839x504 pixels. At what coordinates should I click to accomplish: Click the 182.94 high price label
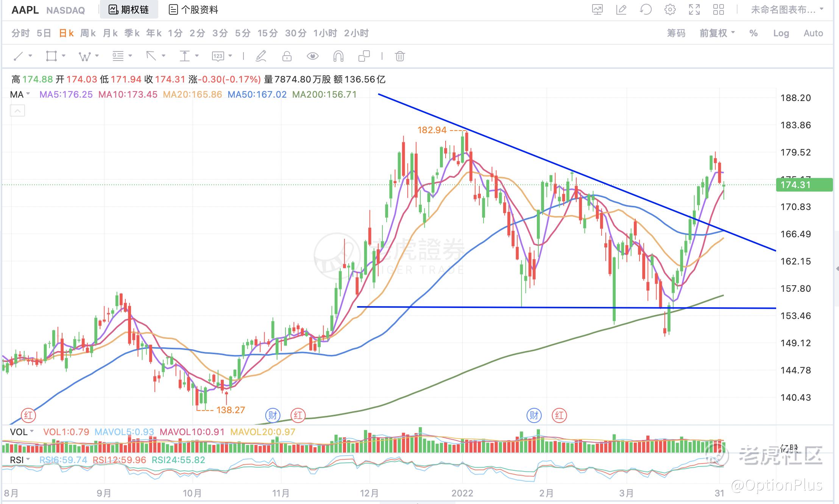(x=432, y=130)
